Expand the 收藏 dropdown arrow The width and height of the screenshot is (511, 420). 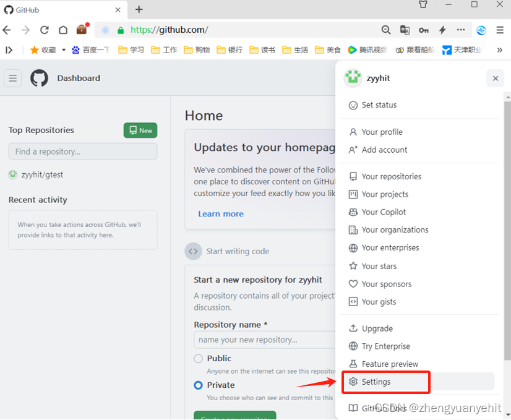click(64, 50)
